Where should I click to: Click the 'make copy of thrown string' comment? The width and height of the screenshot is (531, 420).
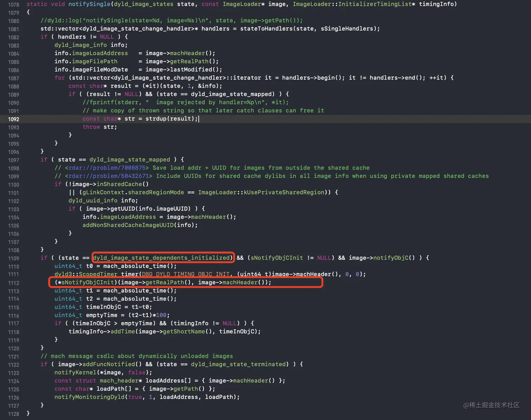point(203,111)
